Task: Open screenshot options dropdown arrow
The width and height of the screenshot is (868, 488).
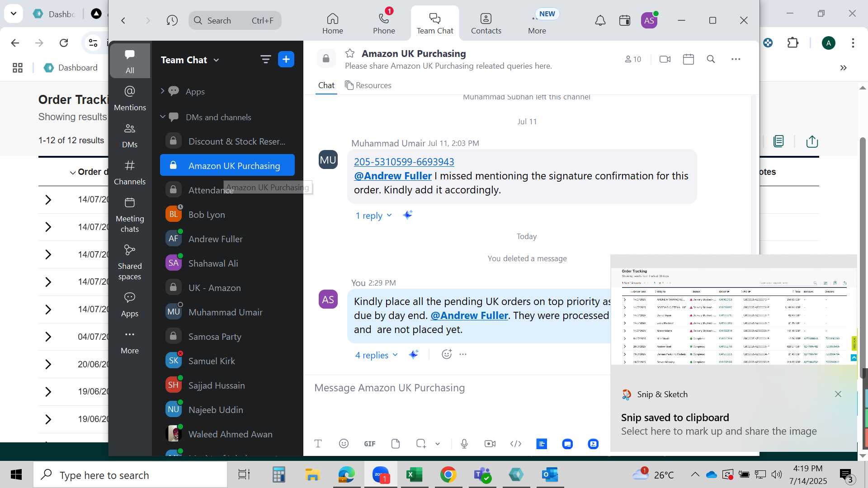Action: click(438, 444)
